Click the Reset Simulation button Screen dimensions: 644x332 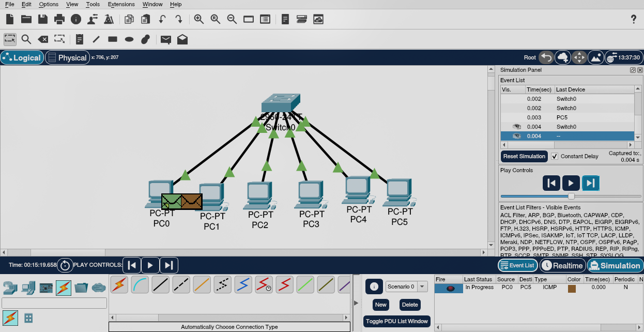coord(524,156)
